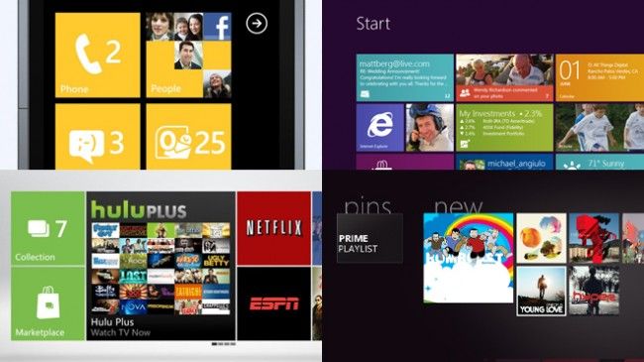This screenshot has height=362, width=644.
Task: Open the People tile
Action: pyautogui.click(x=188, y=56)
